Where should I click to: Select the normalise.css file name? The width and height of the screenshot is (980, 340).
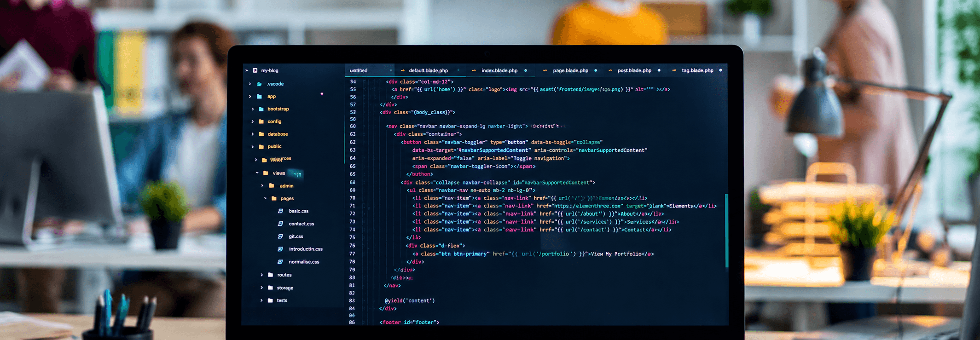304,262
